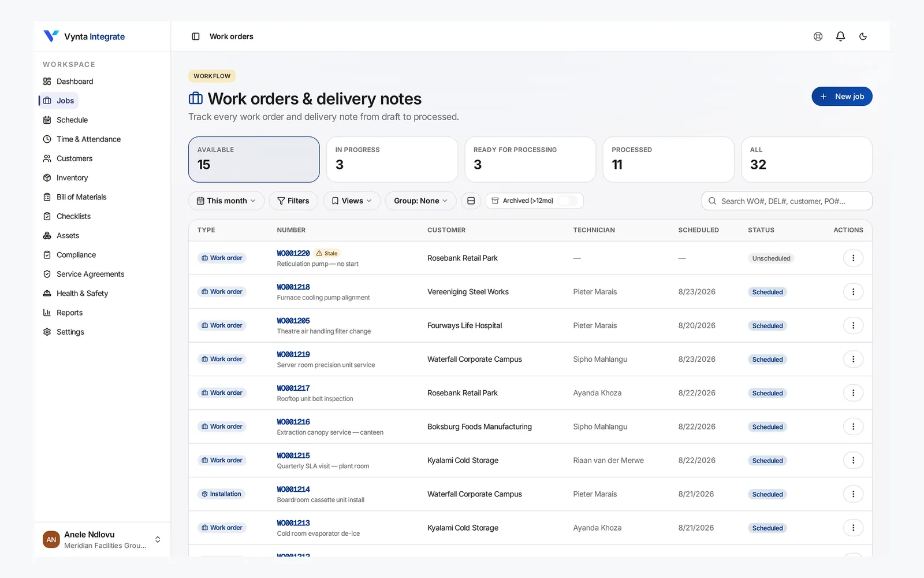Select the Processed status card
Image resolution: width=924 pixels, height=578 pixels.
click(668, 160)
